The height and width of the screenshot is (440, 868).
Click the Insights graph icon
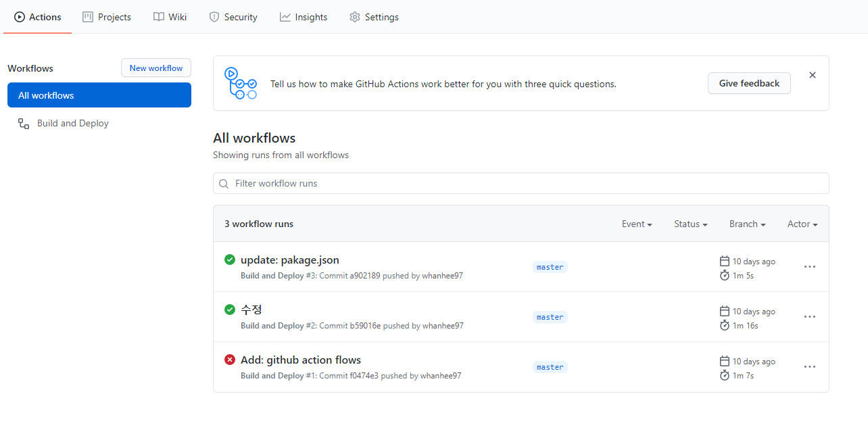point(285,17)
